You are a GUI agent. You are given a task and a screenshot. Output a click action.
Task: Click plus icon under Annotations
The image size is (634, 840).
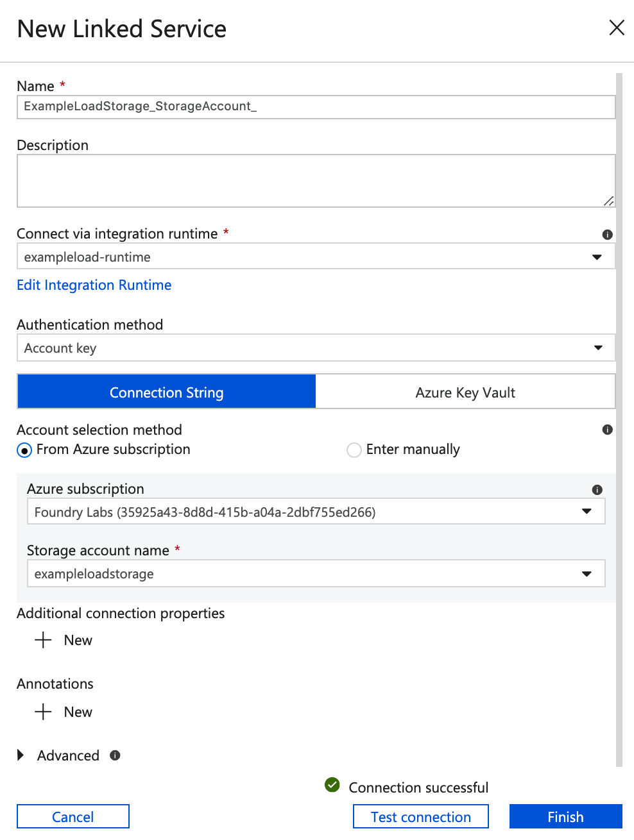point(43,712)
